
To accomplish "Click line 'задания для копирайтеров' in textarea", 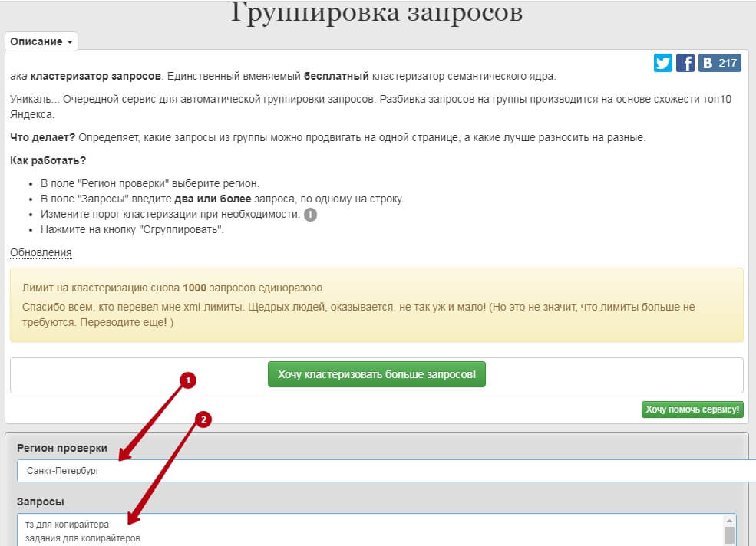I will [82, 538].
